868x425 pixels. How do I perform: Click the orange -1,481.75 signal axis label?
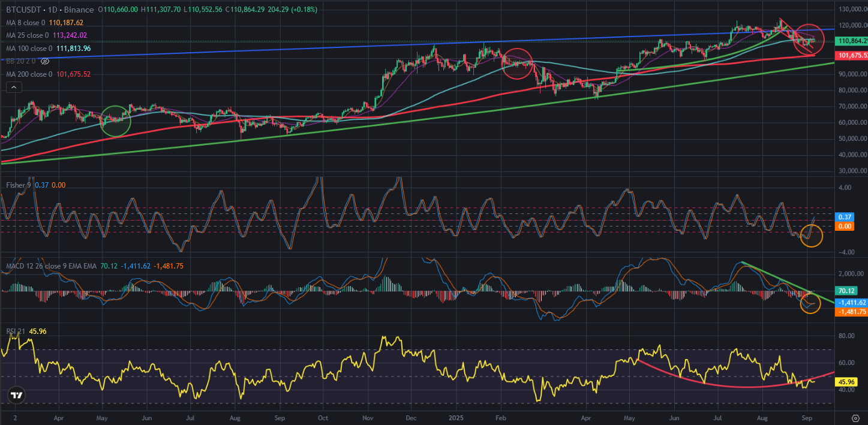pos(852,312)
